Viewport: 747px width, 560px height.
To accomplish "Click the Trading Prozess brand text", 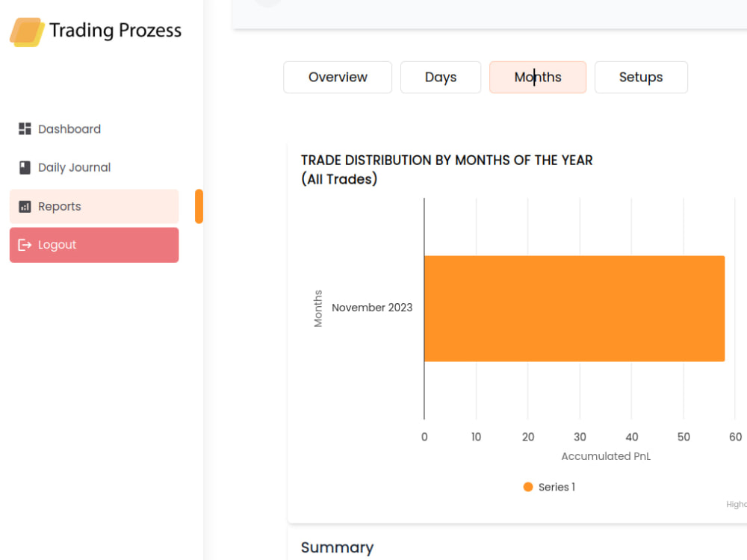I will 115,31.
